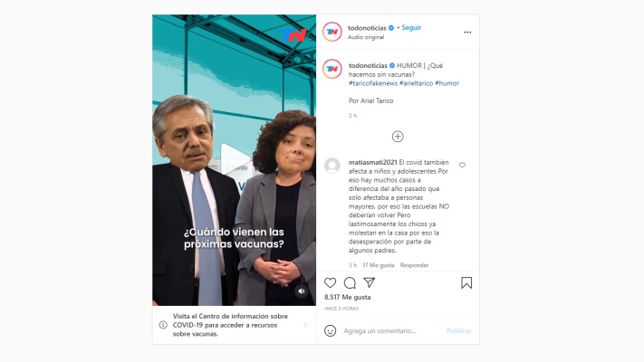
Task: Load more comments with the plus circle
Action: (x=397, y=137)
